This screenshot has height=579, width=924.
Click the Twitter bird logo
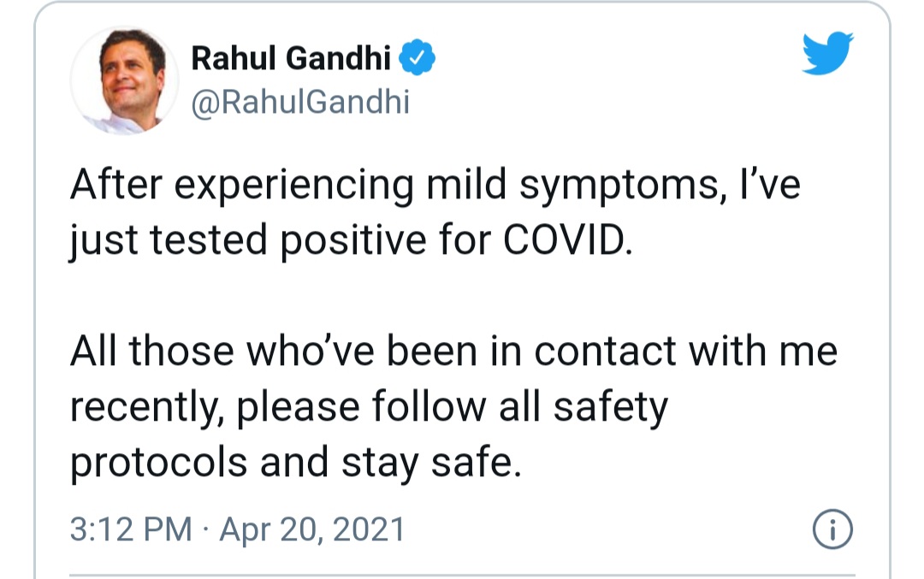click(827, 53)
